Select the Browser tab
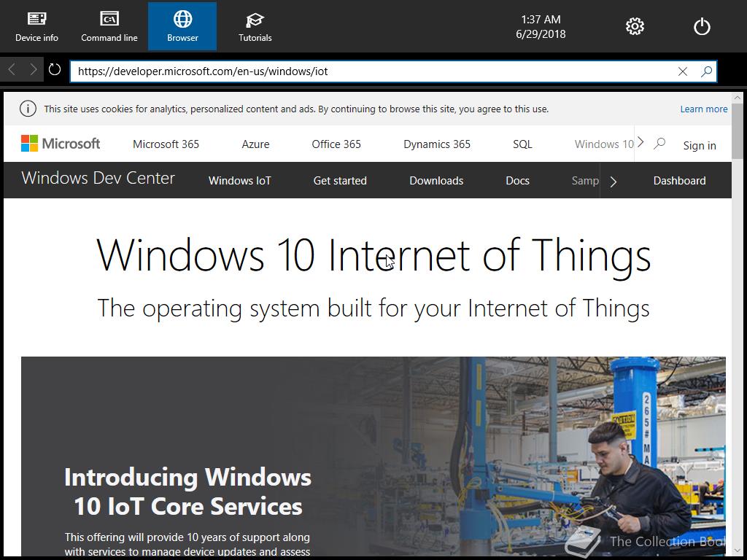The image size is (747, 560). point(182,26)
